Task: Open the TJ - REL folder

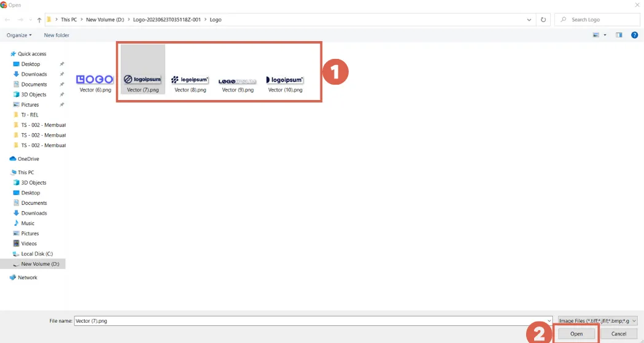Action: pos(29,115)
